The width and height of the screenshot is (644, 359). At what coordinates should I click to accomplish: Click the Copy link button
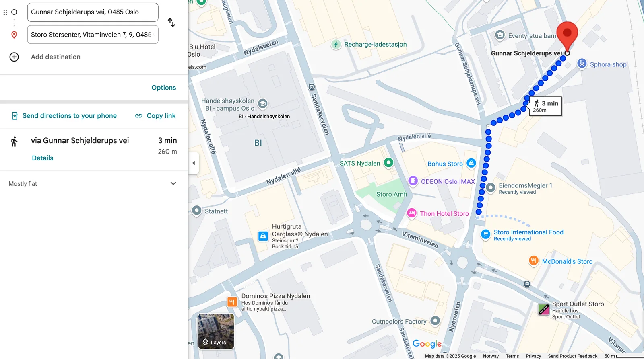click(155, 116)
